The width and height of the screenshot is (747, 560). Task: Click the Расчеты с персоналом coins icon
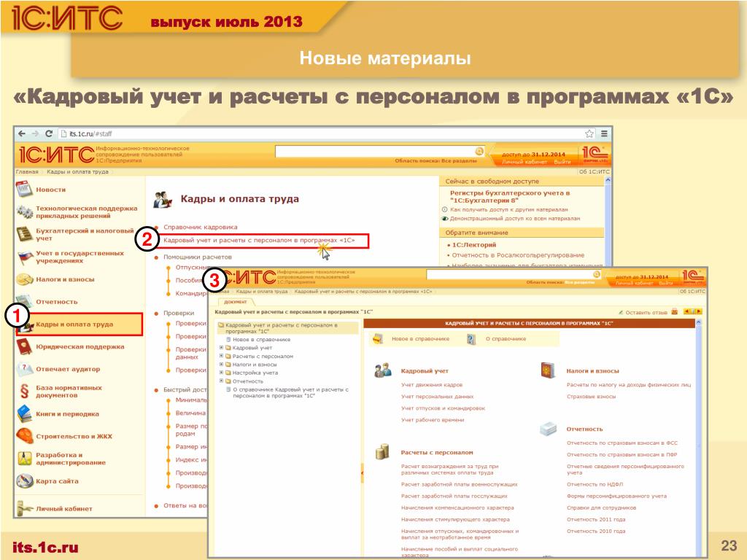(x=382, y=452)
